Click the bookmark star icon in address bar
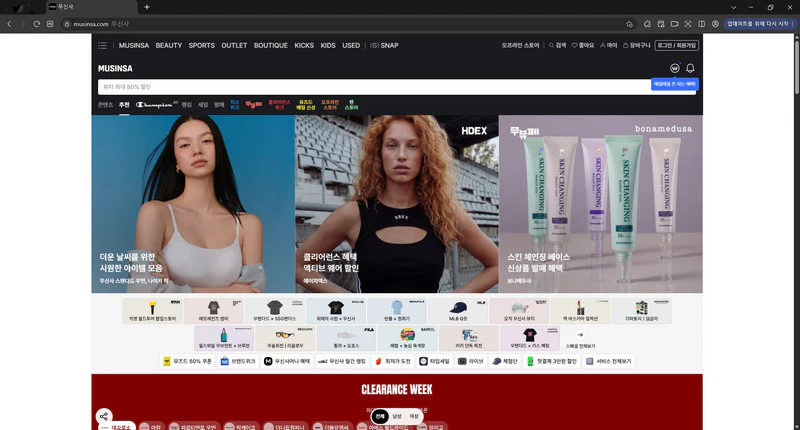The image size is (800, 430). point(630,24)
